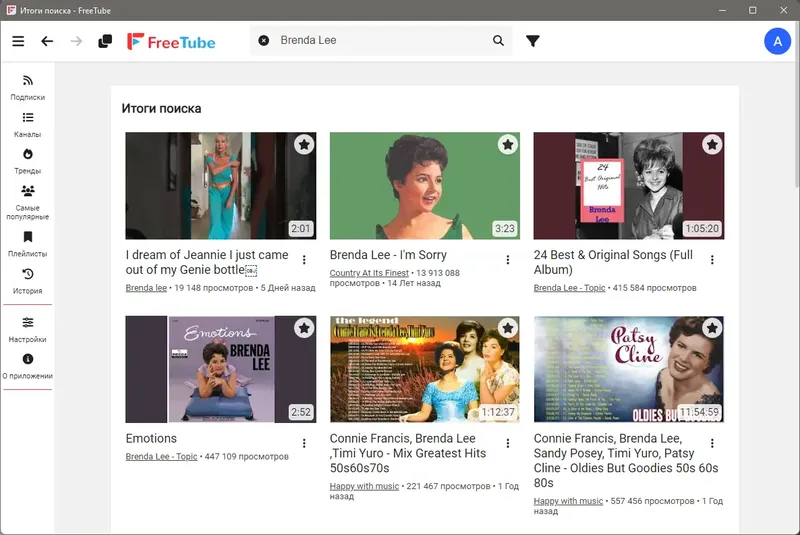Open Happy with music link under Oldies But Goodies

point(568,501)
